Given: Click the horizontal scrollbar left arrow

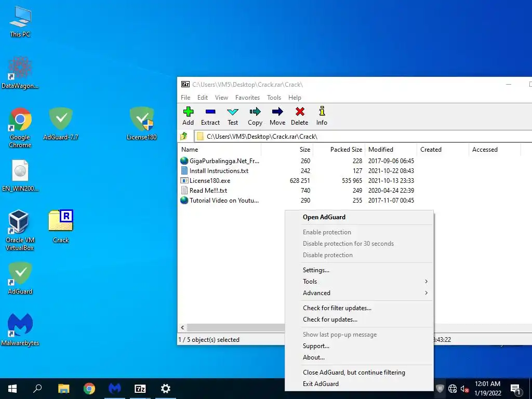Looking at the screenshot, I should click(182, 327).
